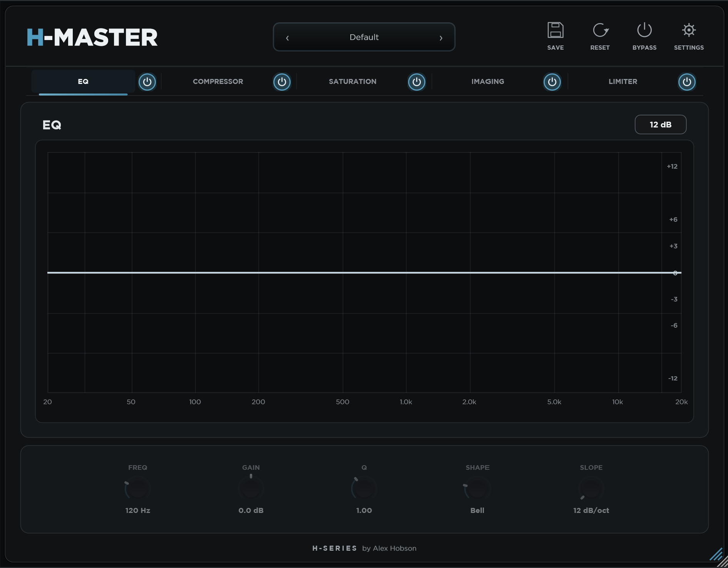Toggle the Compressor module power button
This screenshot has width=728, height=568.
tap(282, 82)
